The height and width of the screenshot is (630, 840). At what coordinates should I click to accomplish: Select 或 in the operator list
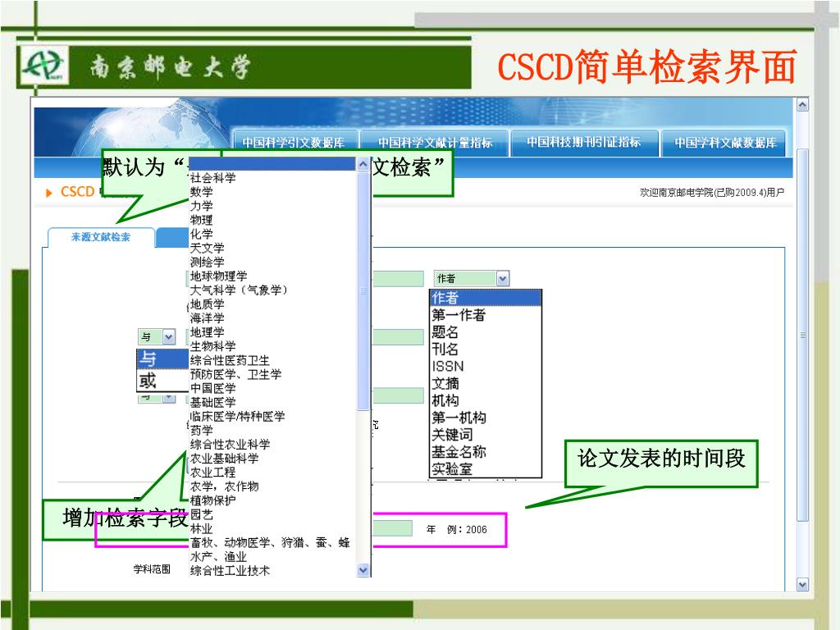click(163, 381)
